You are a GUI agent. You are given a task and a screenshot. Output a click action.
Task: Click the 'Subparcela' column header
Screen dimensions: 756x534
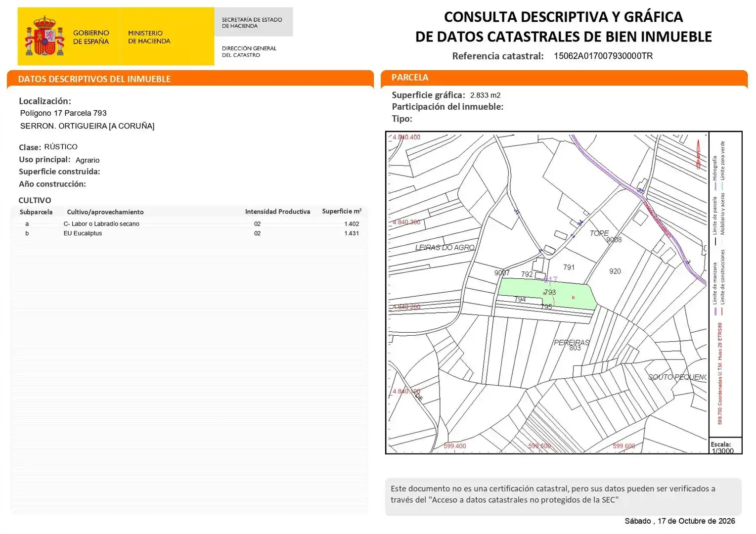(36, 212)
